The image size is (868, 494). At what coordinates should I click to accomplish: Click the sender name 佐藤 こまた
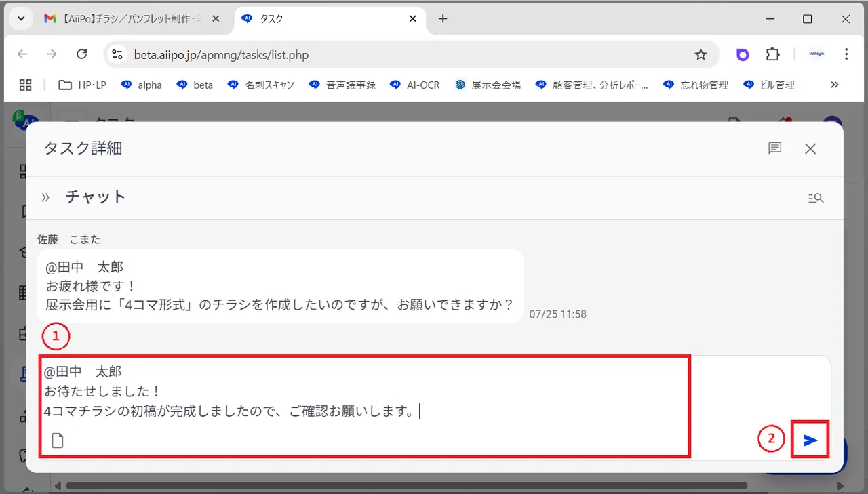(68, 239)
